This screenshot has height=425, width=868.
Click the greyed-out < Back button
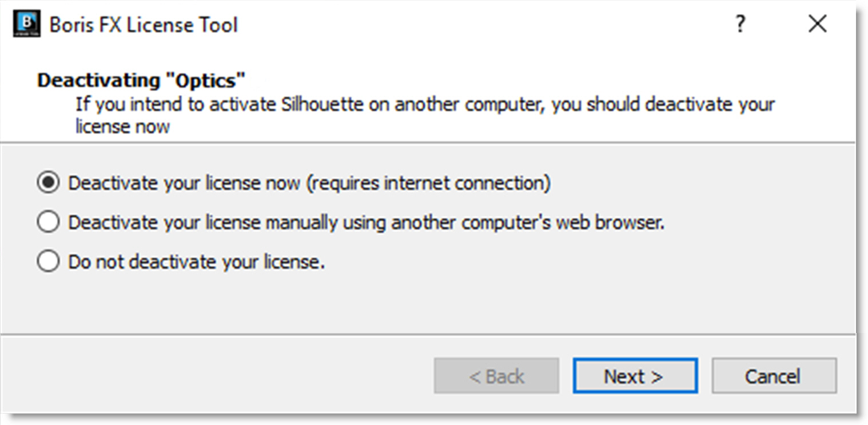496,376
